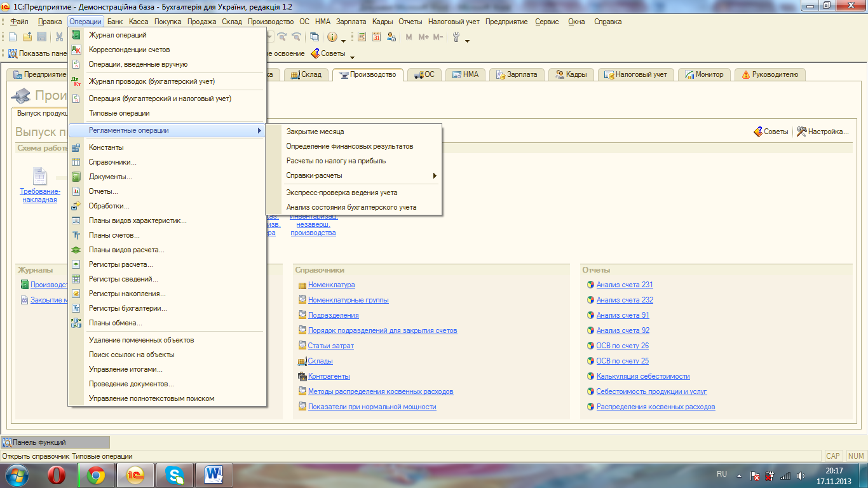Viewport: 868px width, 488px height.
Task: Click the Help info toolbar icon
Action: (332, 37)
